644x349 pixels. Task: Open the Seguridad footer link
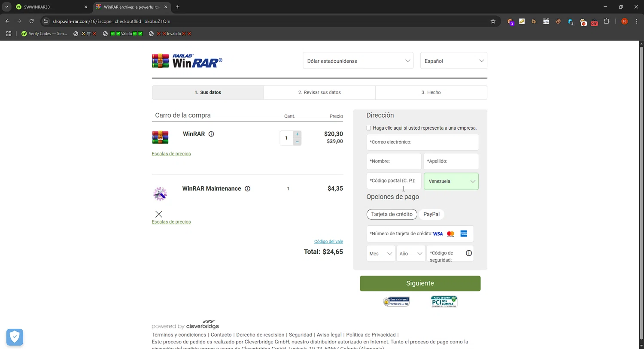click(x=301, y=335)
